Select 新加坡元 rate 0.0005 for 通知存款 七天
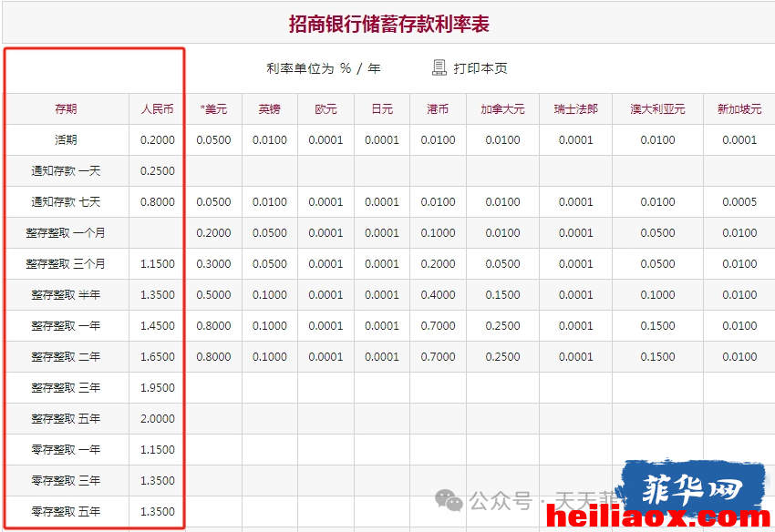Screen dimensions: 775x532 [x=739, y=201]
